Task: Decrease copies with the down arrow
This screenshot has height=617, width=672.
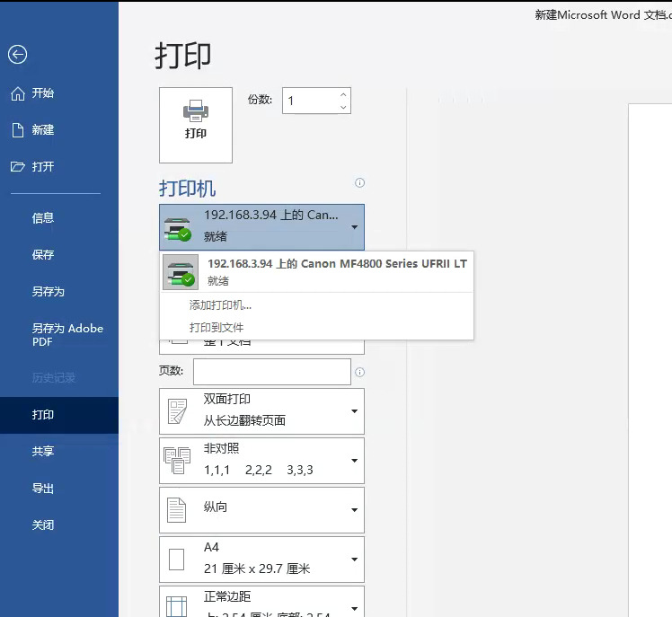Action: coord(343,107)
